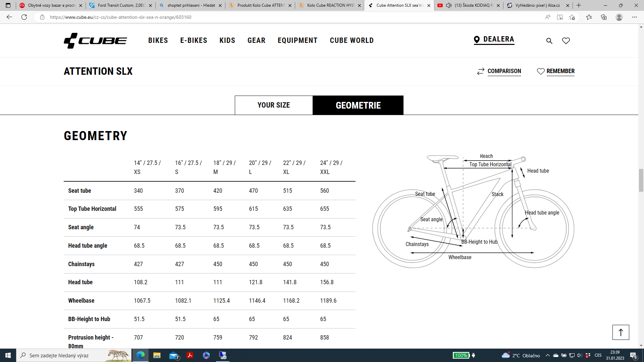Image resolution: width=644 pixels, height=362 pixels.
Task: Click the scroll-to-top arrow button
Action: click(621, 332)
